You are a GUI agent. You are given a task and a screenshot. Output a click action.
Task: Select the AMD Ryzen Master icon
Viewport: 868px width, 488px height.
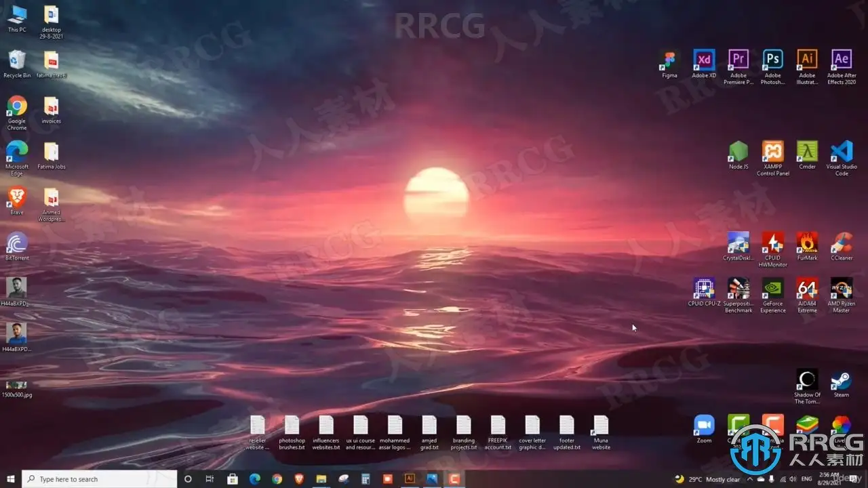click(x=842, y=296)
